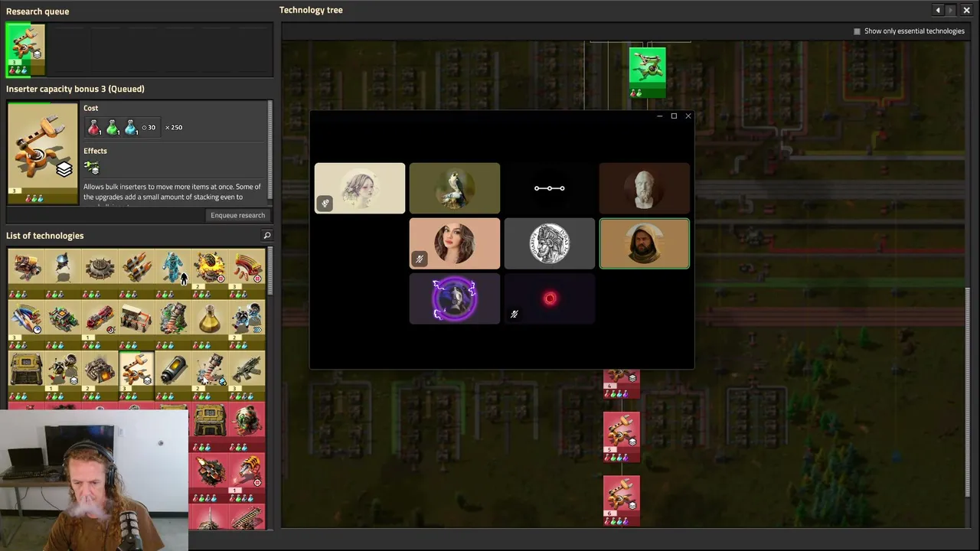Image resolution: width=980 pixels, height=551 pixels.
Task: Click the muted mic icon on brunette woman tile
Action: (420, 259)
